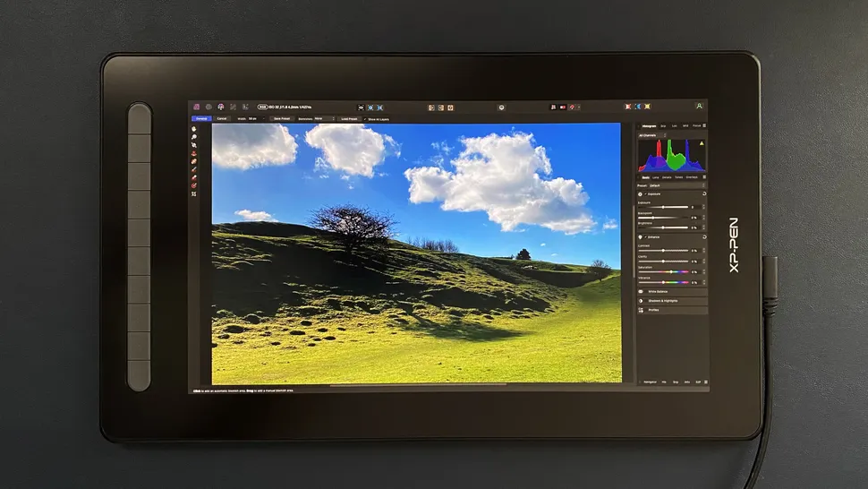Click the blue Develop button
The width and height of the screenshot is (868, 489).
tap(201, 118)
